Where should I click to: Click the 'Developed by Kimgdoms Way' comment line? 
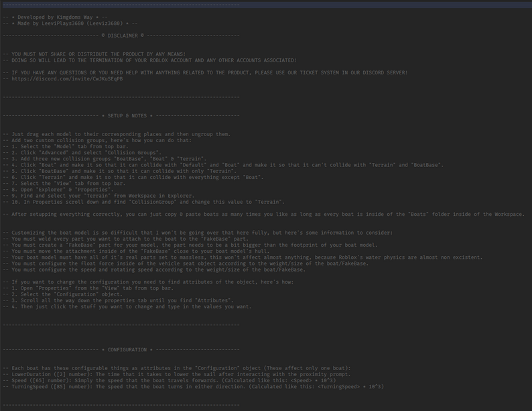click(56, 17)
